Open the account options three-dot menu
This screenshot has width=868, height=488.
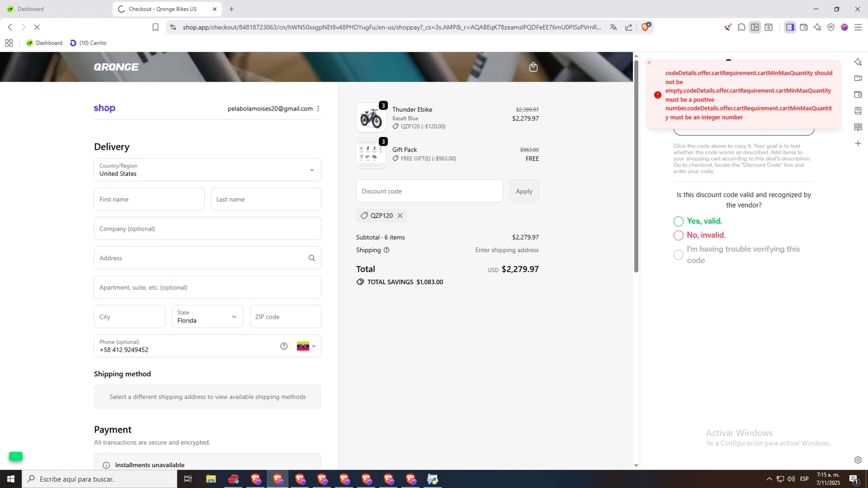pos(318,109)
